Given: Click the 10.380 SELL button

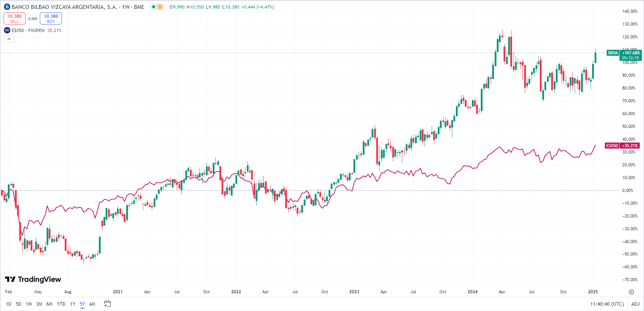Looking at the screenshot, I should pyautogui.click(x=15, y=18).
